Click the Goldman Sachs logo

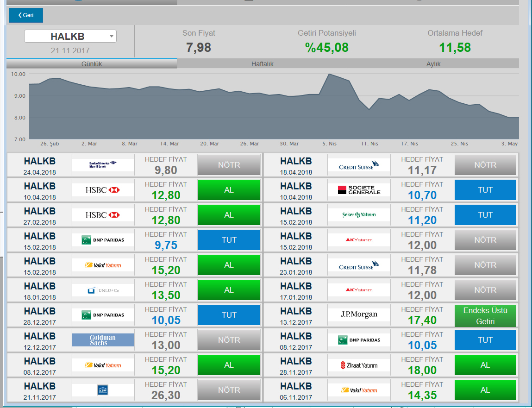click(103, 340)
